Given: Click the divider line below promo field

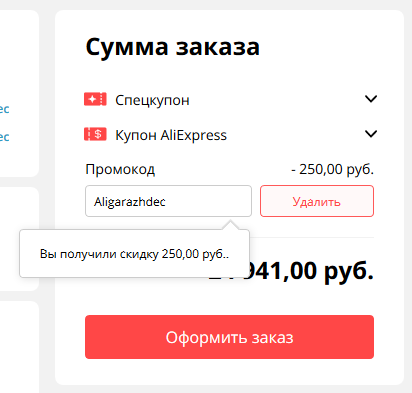Looking at the screenshot, I should click(312, 237).
